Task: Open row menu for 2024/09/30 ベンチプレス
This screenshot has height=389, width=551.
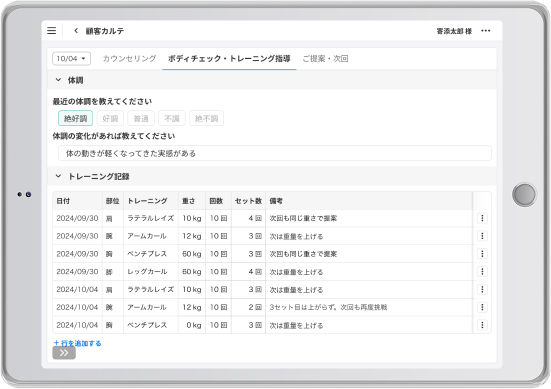Action: click(482, 254)
